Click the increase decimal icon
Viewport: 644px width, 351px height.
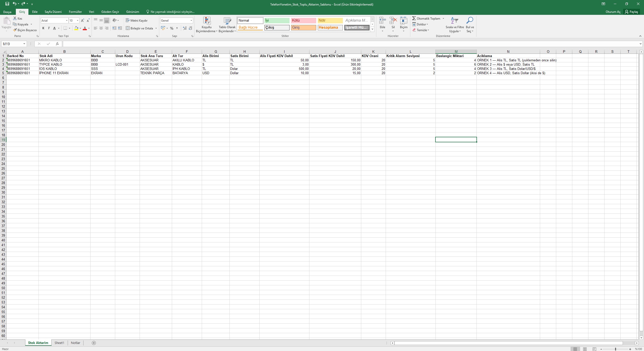185,28
